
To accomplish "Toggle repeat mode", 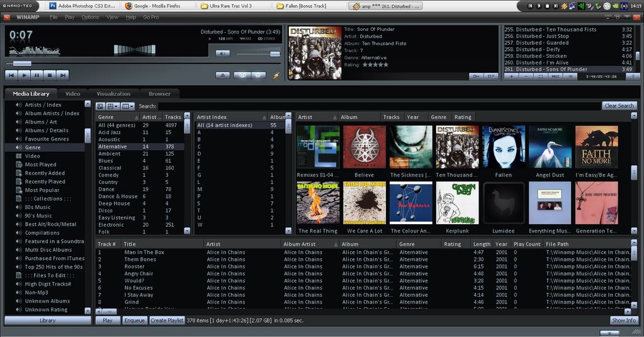I will [x=258, y=75].
